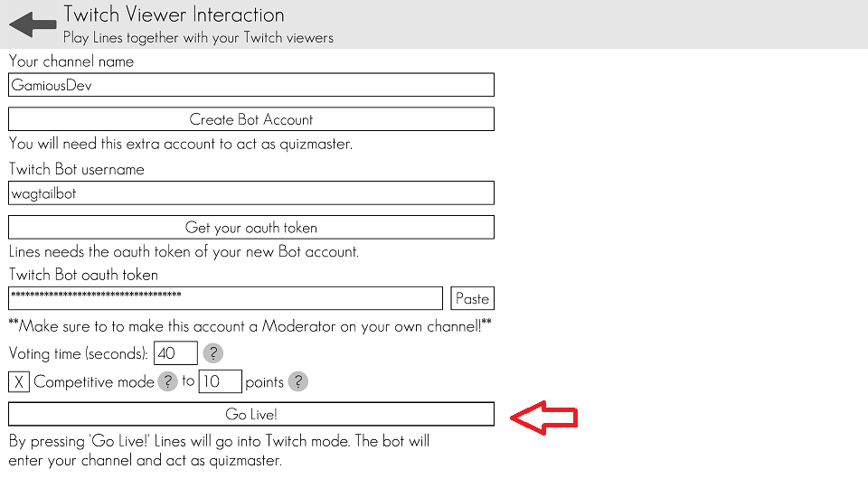Image resolution: width=868 pixels, height=488 pixels.
Task: Click the Twitch Bot oauth token label
Action: click(83, 275)
